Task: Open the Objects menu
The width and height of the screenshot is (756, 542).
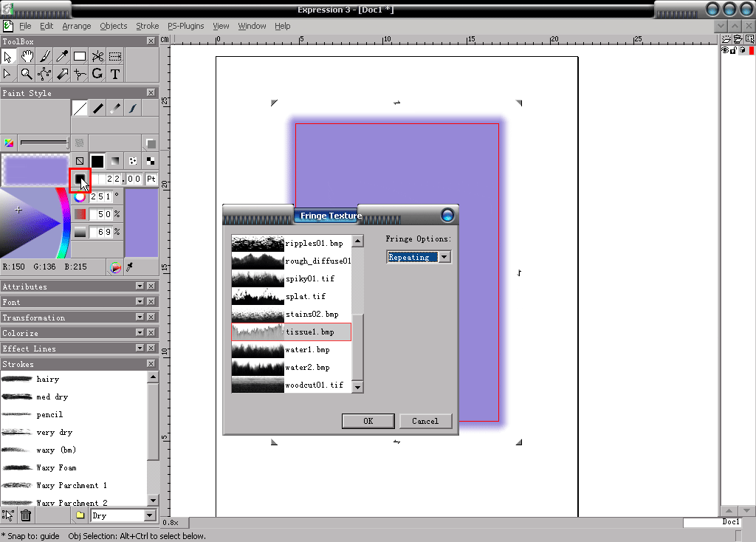Action: 113,26
